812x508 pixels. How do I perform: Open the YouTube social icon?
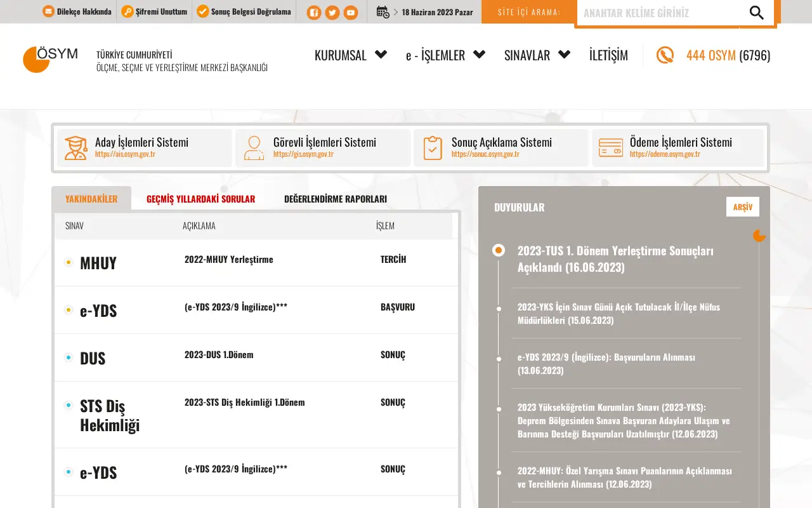click(351, 13)
